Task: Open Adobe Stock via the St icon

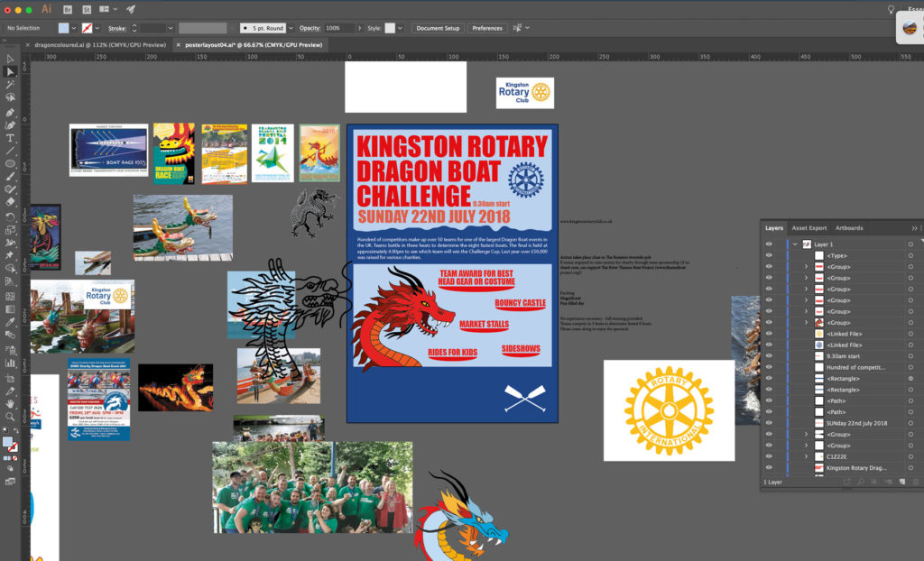Action: pos(87,9)
